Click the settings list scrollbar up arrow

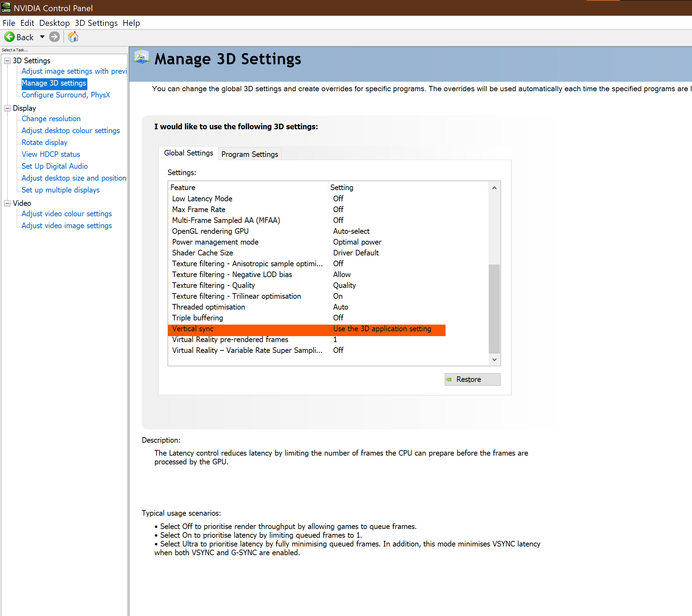coord(494,188)
